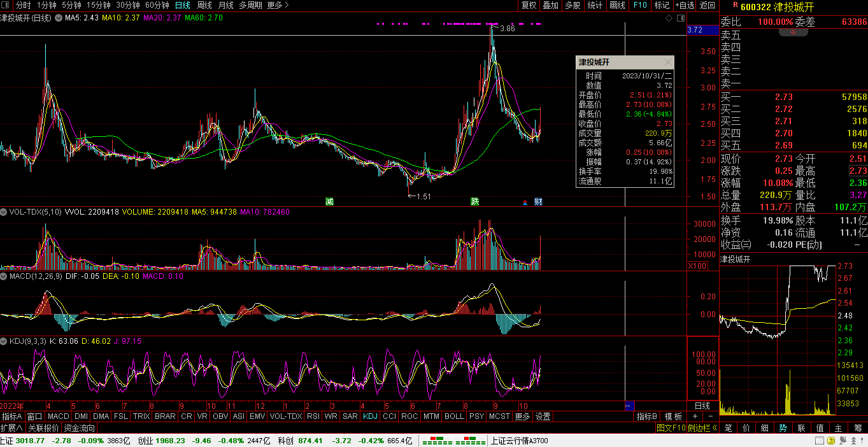Open the 资金流向 tab
The width and height of the screenshot is (868, 447).
coord(80,428)
